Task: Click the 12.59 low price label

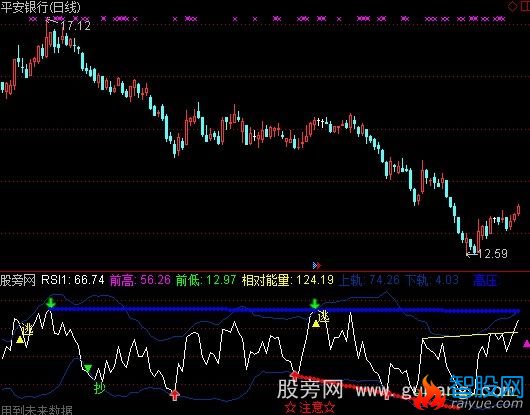Action: pos(493,253)
